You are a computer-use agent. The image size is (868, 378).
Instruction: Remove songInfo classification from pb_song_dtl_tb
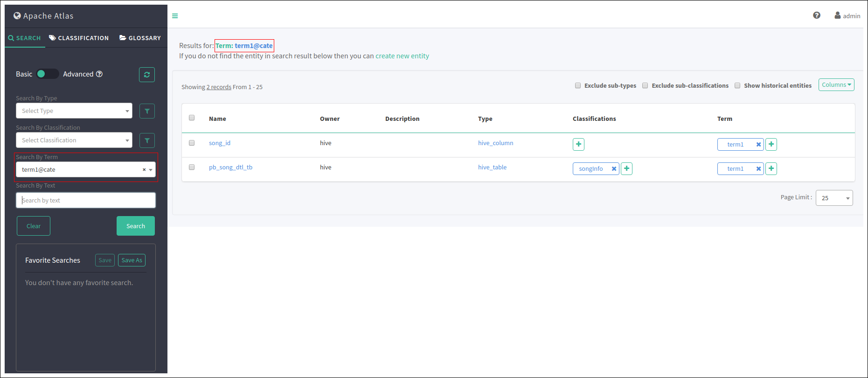(614, 169)
